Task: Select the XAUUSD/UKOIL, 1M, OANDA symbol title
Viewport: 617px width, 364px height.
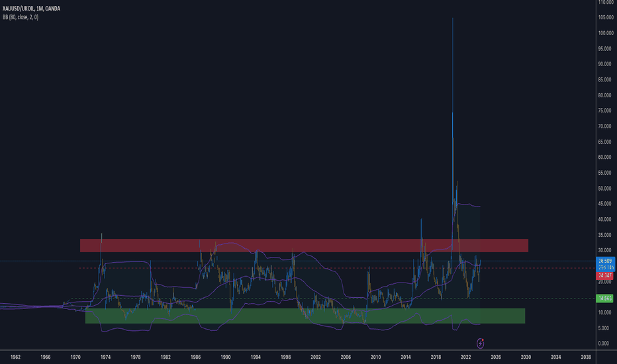Action: (32, 8)
